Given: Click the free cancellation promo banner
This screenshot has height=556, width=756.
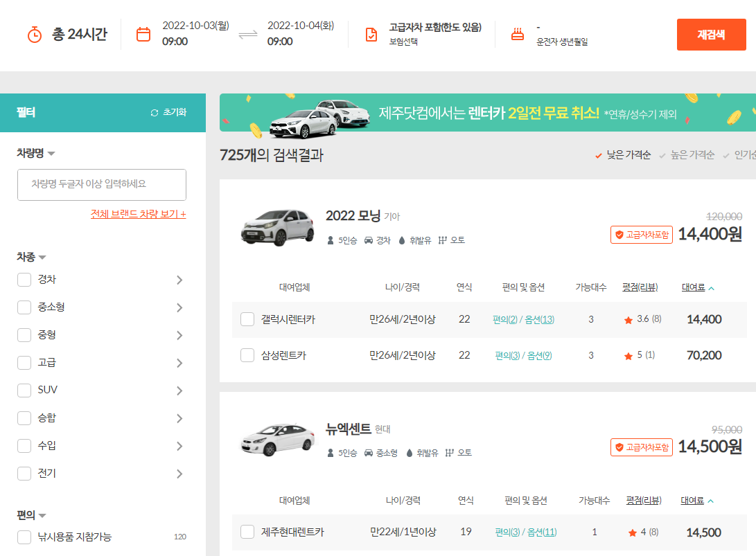Looking at the screenshot, I should [487, 112].
